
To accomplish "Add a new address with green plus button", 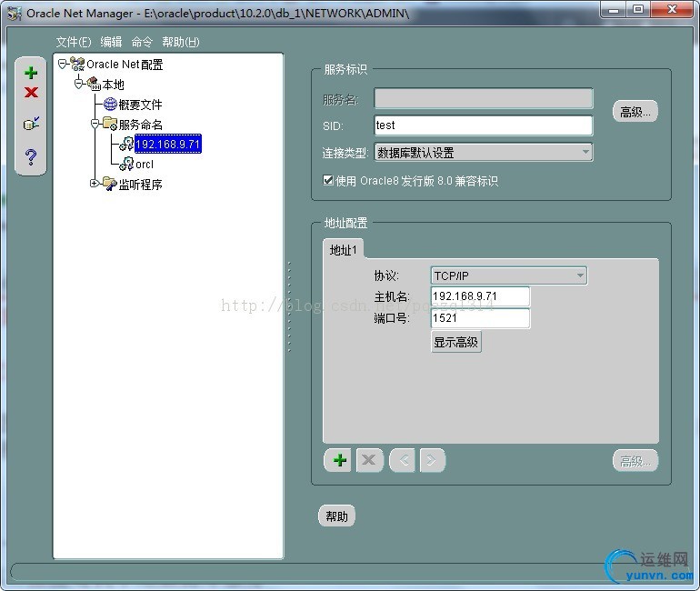I will point(338,460).
